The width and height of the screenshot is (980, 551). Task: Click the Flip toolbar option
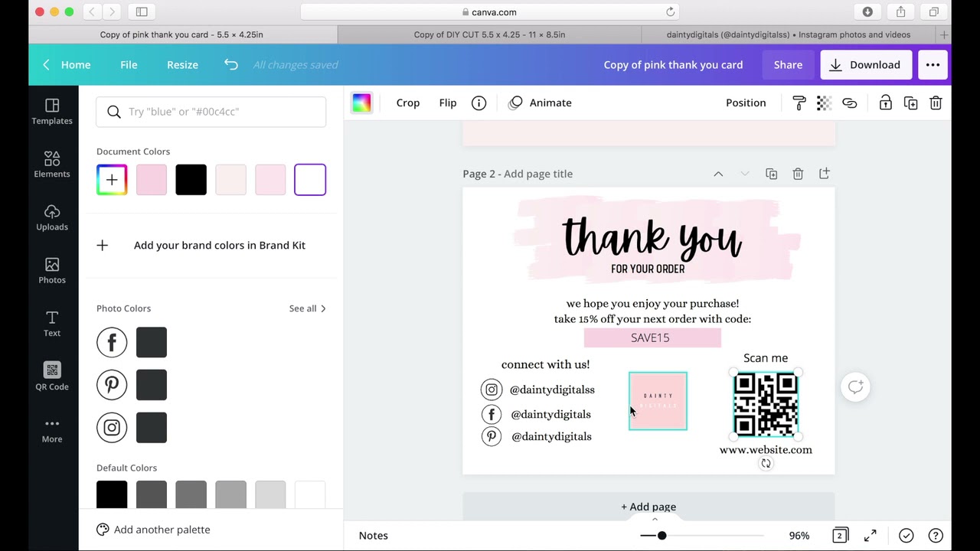tap(448, 103)
